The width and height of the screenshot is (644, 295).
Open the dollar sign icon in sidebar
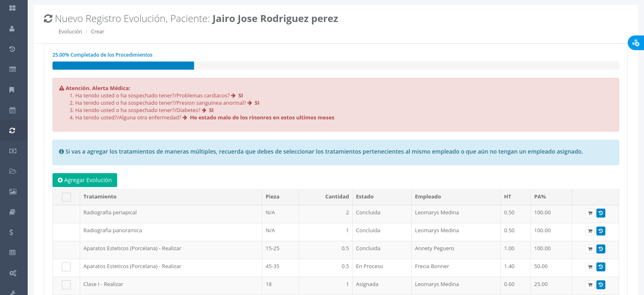tap(11, 232)
